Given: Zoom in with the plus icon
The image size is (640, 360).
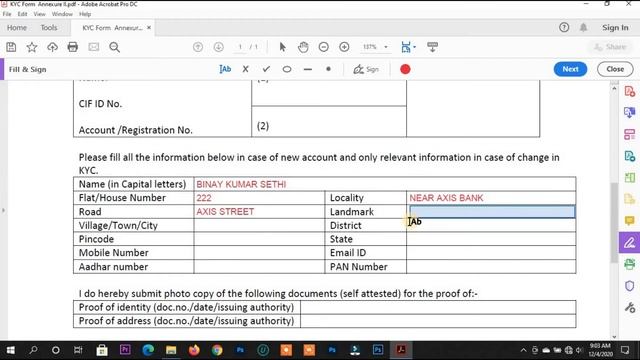Looking at the screenshot, I should pos(344,47).
